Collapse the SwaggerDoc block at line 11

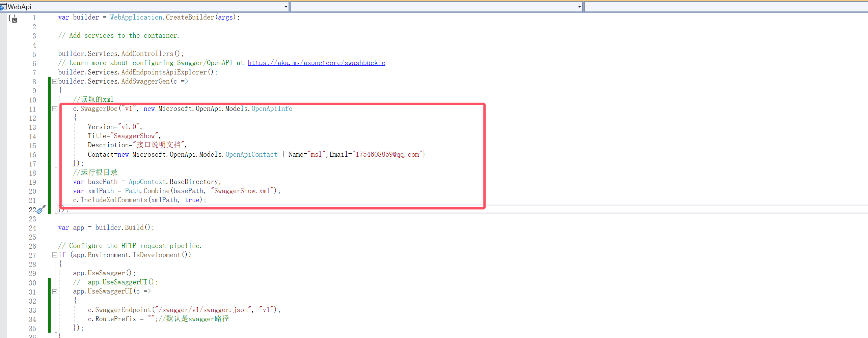point(55,109)
